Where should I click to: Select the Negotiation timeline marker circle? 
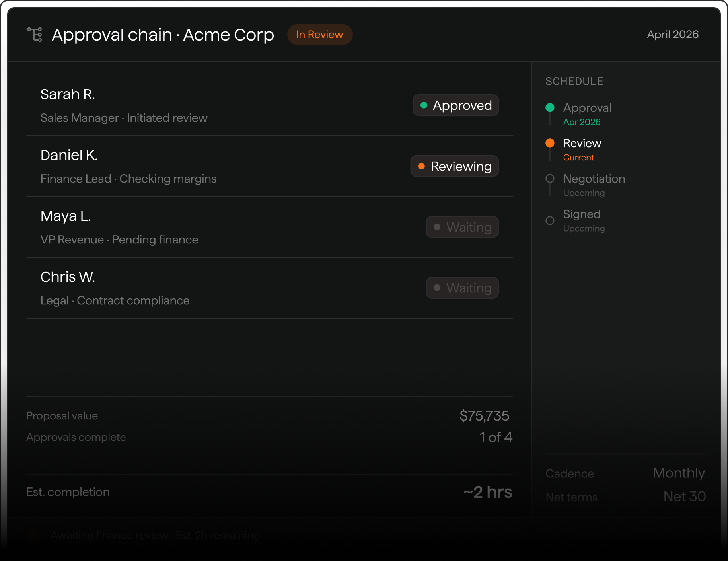point(550,179)
